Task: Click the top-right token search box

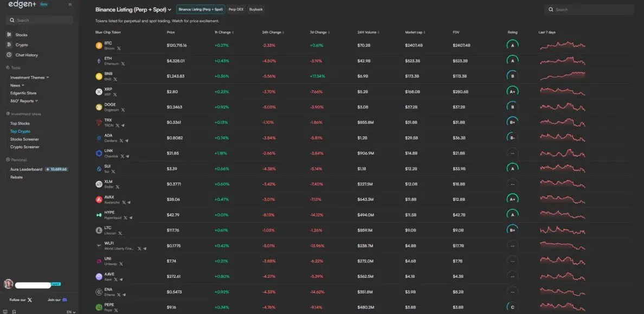Action: click(x=589, y=9)
